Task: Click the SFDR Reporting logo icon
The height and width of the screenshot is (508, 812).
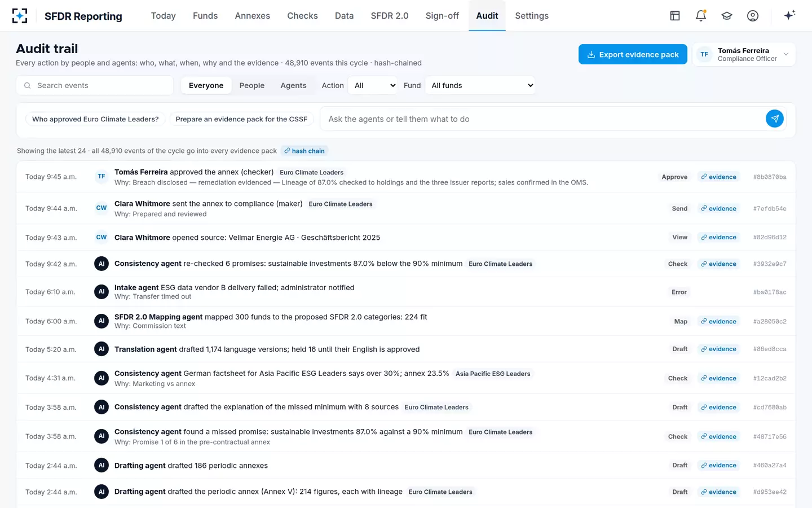Action: tap(20, 16)
